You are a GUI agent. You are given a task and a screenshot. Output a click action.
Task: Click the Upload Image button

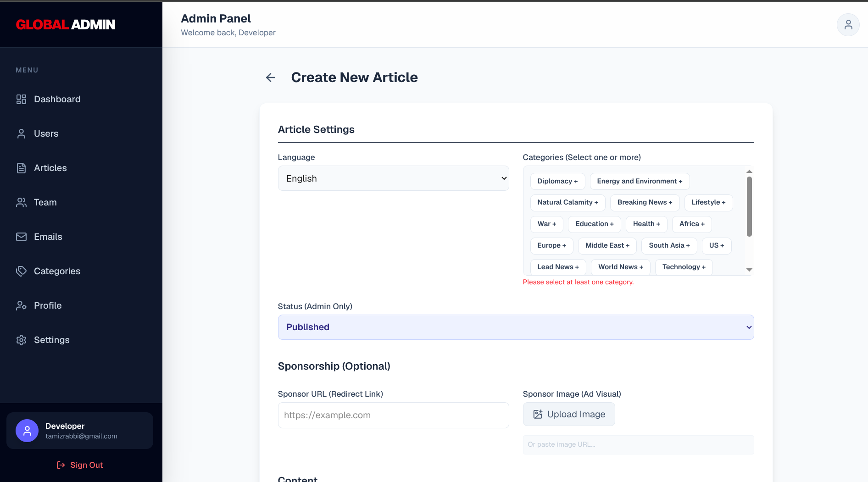point(569,414)
